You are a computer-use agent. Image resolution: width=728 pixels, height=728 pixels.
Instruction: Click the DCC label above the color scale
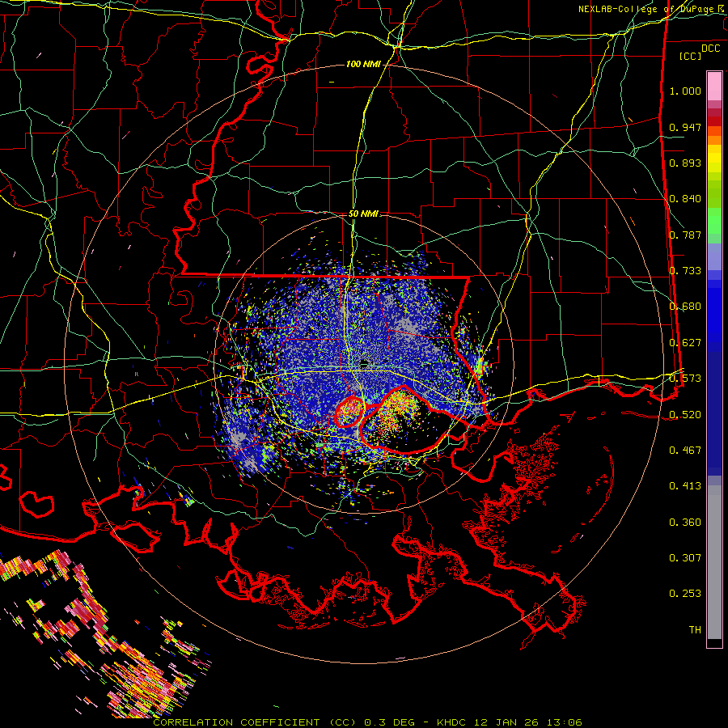(x=710, y=49)
